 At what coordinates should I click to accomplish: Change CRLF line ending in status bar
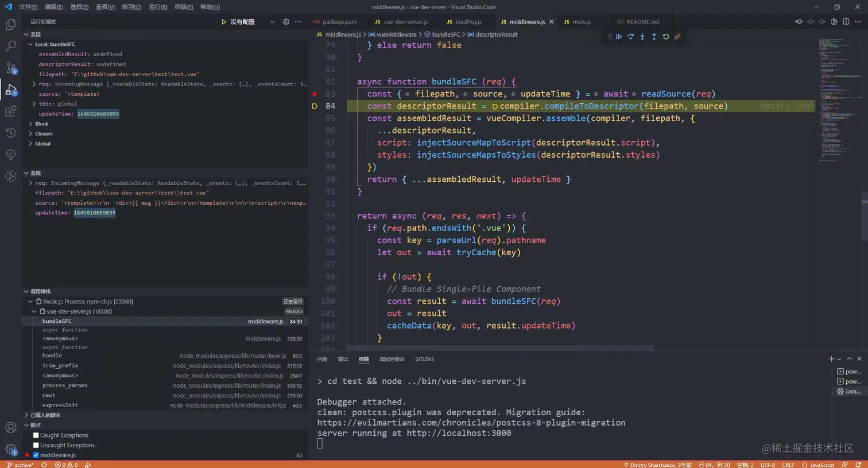[788, 465]
